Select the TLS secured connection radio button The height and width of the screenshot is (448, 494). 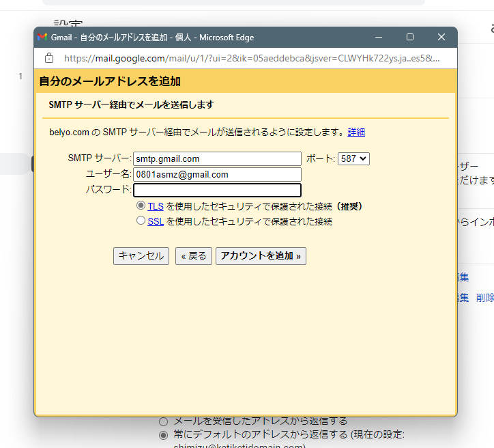[141, 206]
